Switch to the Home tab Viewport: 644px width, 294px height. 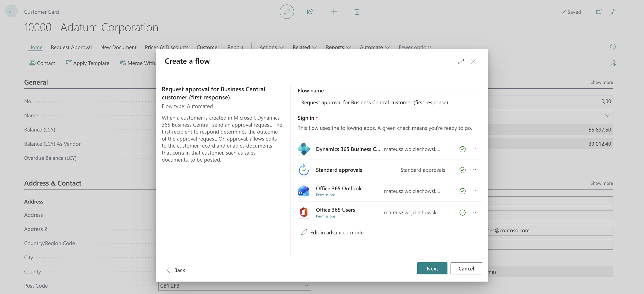tap(35, 47)
